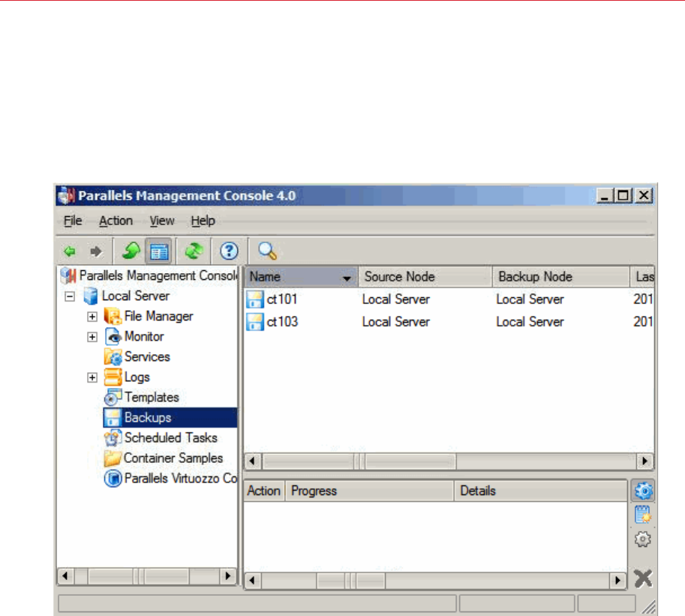Click the backup list right scroll arrow
Image resolution: width=685 pixels, height=616 pixels.
point(644,461)
